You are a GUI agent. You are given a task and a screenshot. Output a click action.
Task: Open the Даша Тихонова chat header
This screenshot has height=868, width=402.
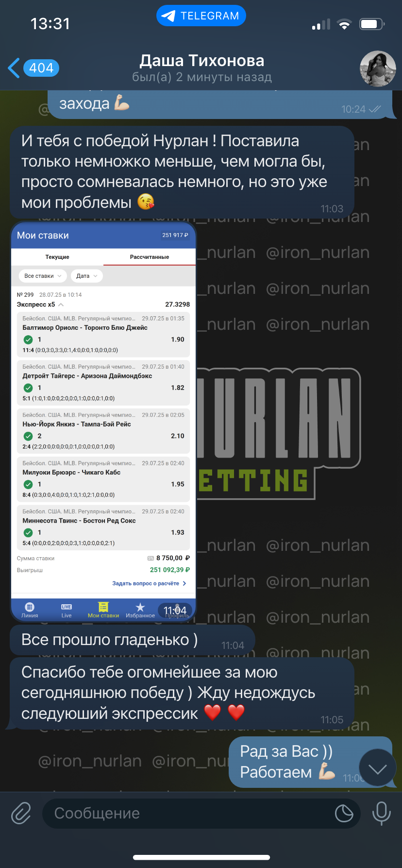coord(202,68)
